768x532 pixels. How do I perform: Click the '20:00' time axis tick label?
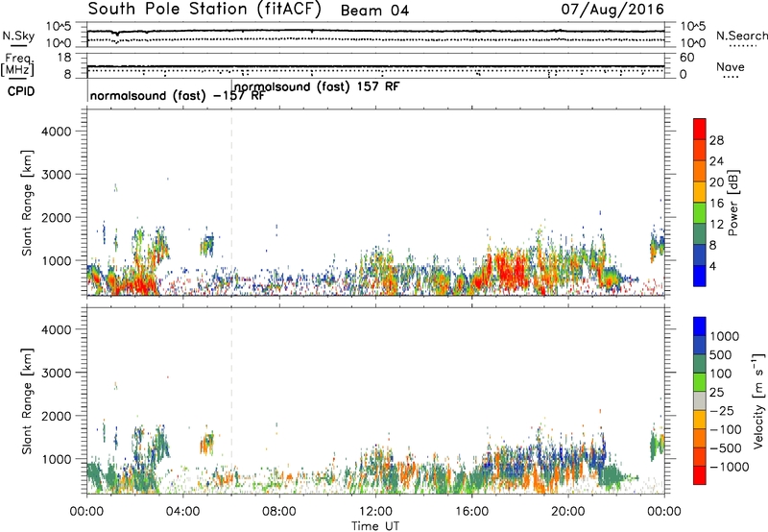(567, 512)
